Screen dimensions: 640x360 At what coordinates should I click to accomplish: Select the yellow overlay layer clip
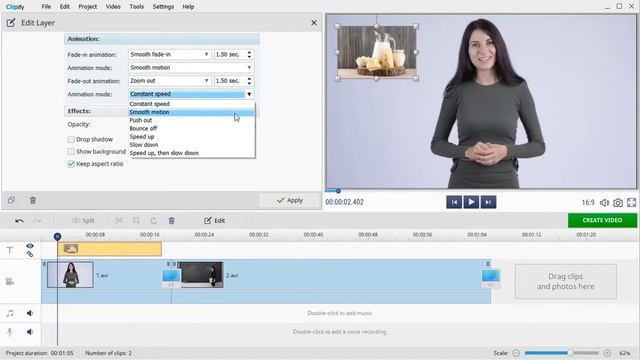pyautogui.click(x=110, y=249)
